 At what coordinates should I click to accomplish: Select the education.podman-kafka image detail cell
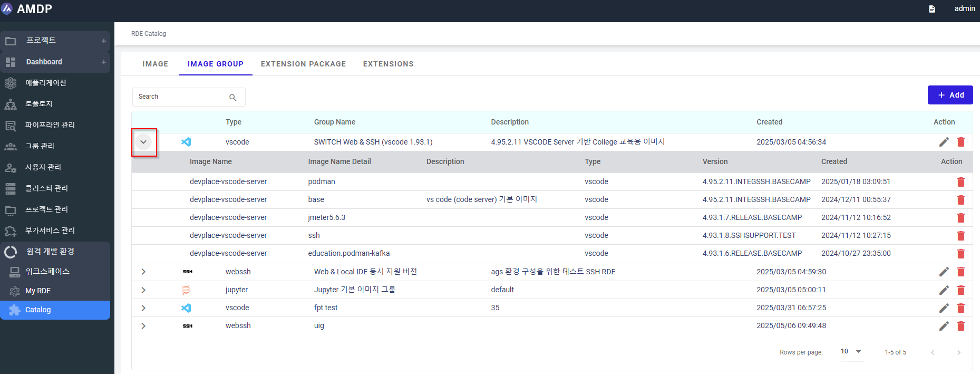[349, 253]
